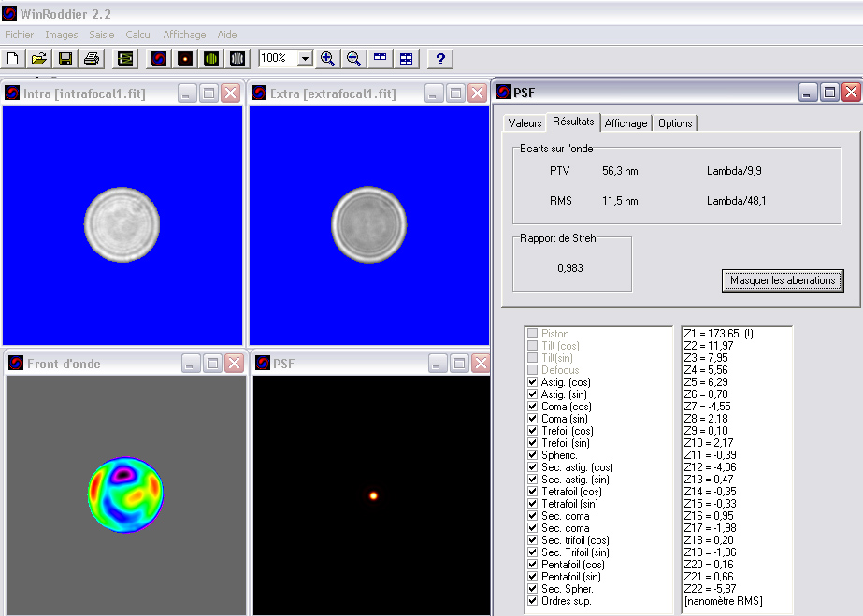This screenshot has width=863, height=616.
Task: Click the PTV value 56,3 nm
Action: point(620,171)
